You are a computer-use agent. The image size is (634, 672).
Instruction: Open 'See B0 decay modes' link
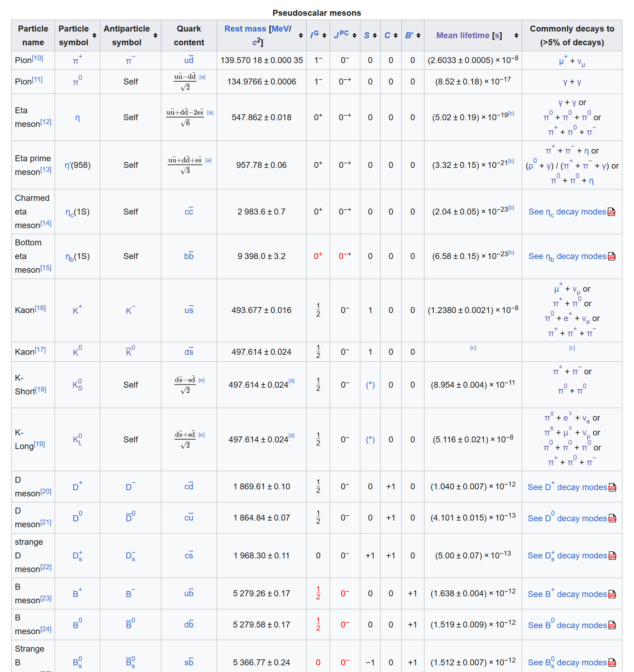tap(567, 625)
